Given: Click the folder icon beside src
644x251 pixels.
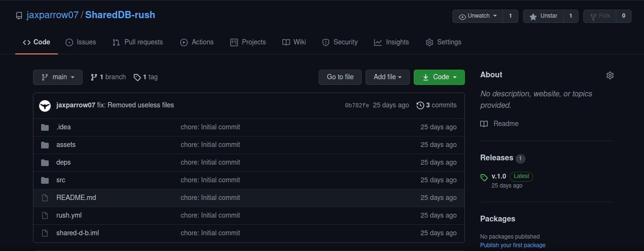Looking at the screenshot, I should (x=45, y=180).
